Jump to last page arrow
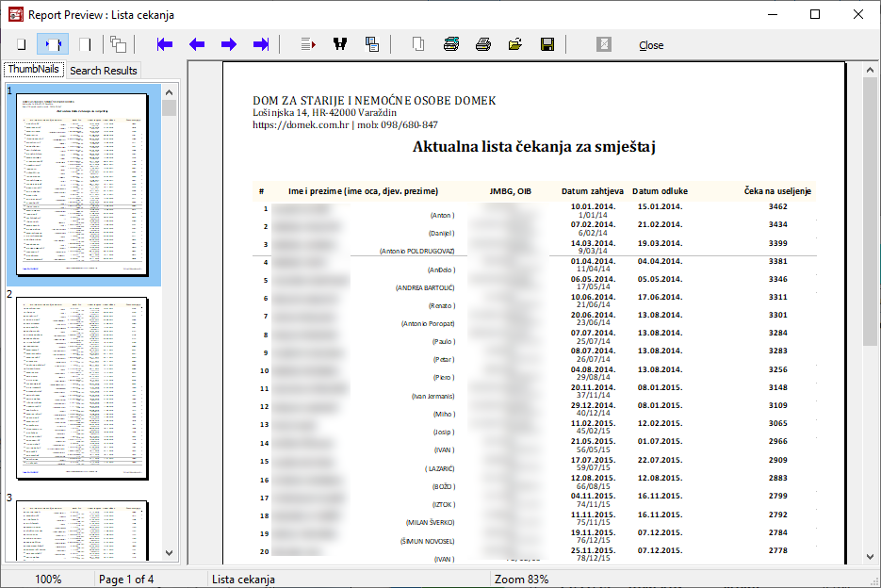The height and width of the screenshot is (588, 881). coord(261,44)
